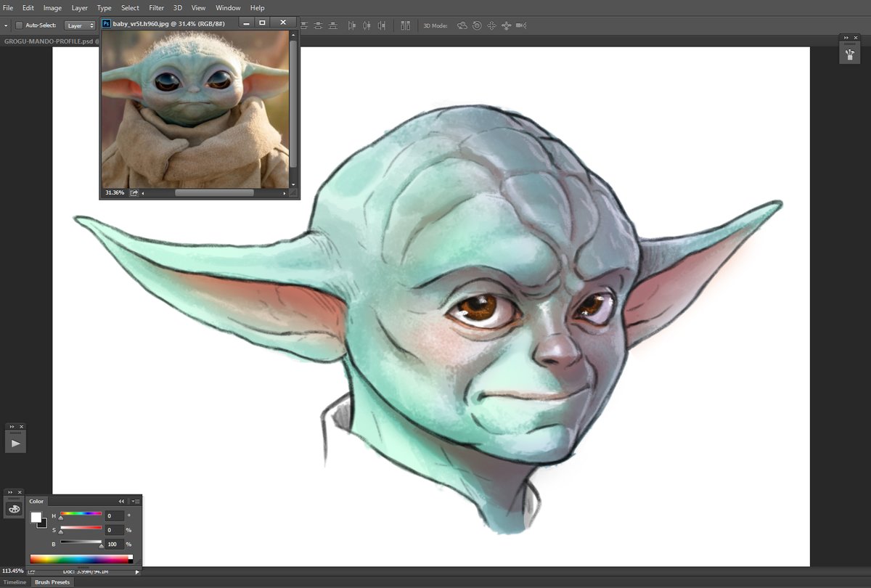Viewport: 871px width, 588px height.
Task: Click the Saturation slider in Color panel
Action: pos(81,529)
